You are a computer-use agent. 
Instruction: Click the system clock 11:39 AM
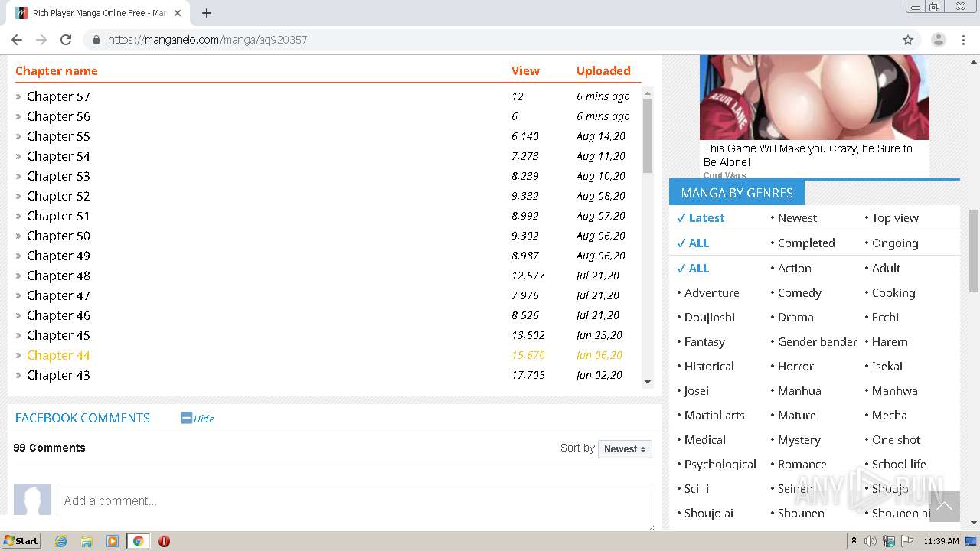pos(941,541)
